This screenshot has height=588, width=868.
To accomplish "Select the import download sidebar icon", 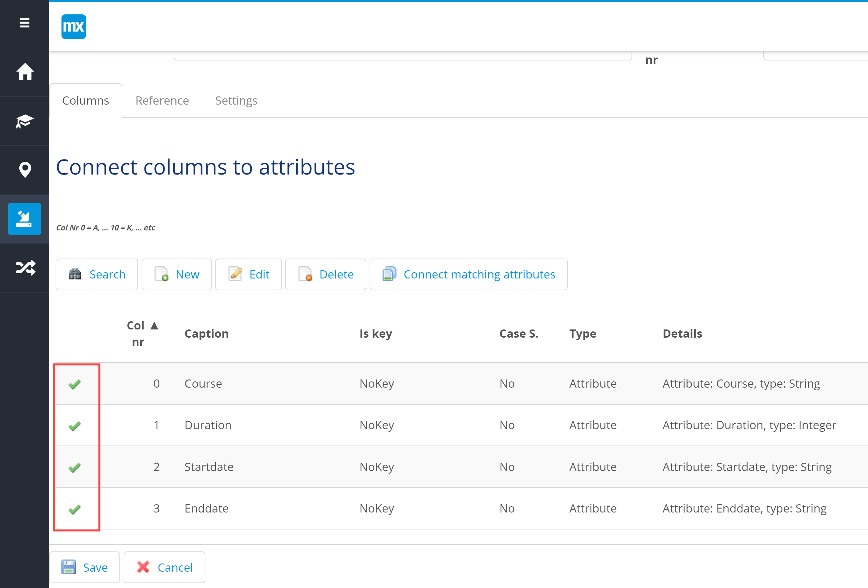I will tap(25, 219).
